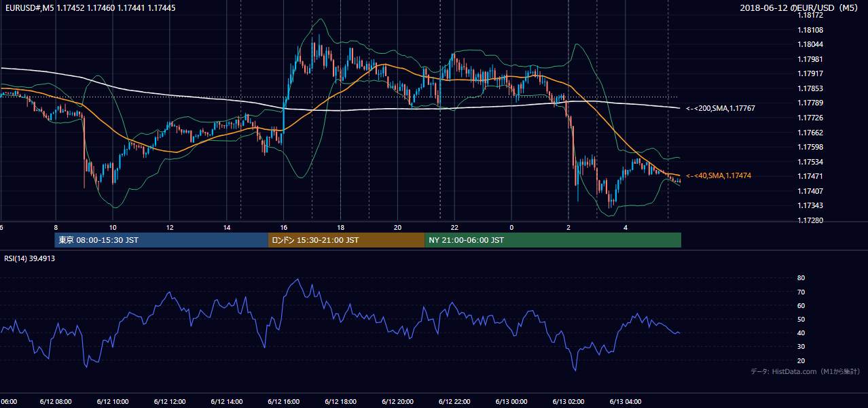Click hour label 14 under price chart
The image size is (868, 408).
click(x=227, y=227)
